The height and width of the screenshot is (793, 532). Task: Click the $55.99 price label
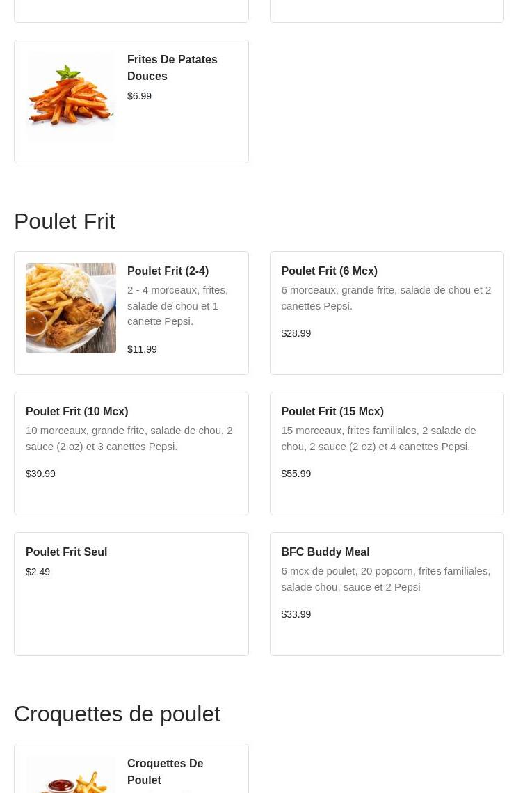[x=296, y=474]
